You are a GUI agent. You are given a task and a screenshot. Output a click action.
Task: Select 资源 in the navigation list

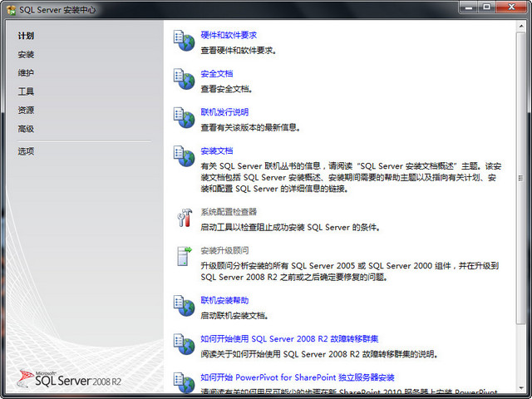coord(26,111)
